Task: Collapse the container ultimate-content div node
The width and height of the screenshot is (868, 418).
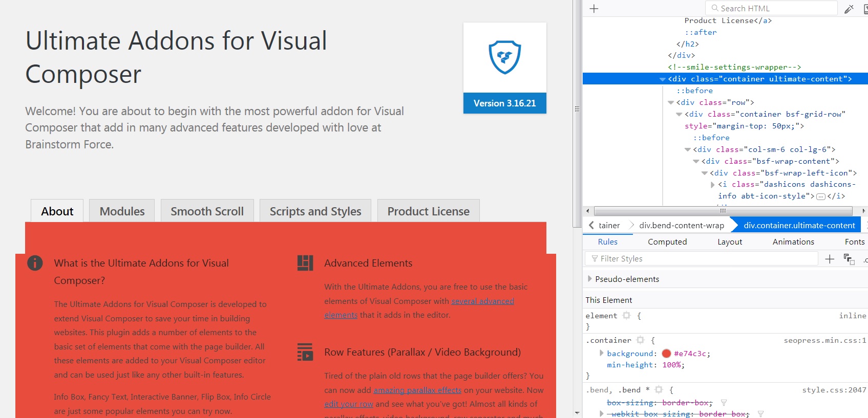Action: tap(663, 79)
